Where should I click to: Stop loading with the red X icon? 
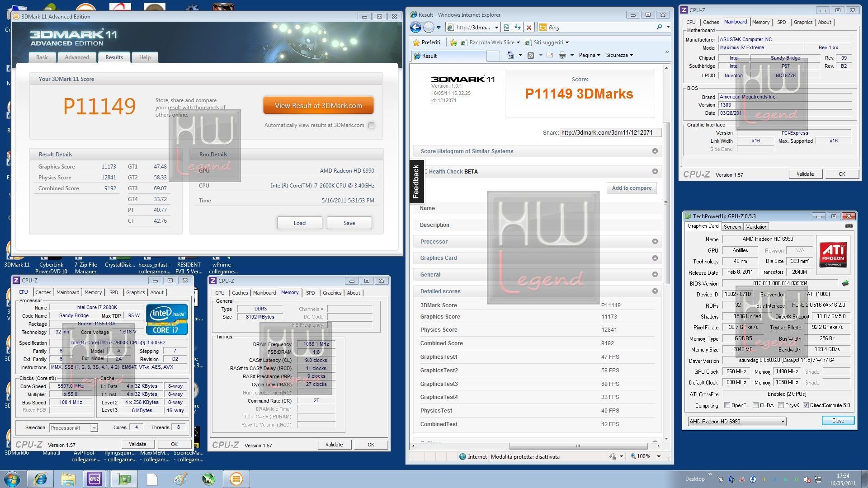point(528,28)
